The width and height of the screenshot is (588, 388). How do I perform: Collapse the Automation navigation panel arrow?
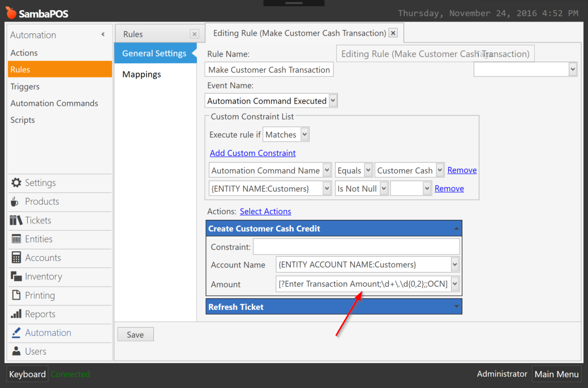point(103,35)
